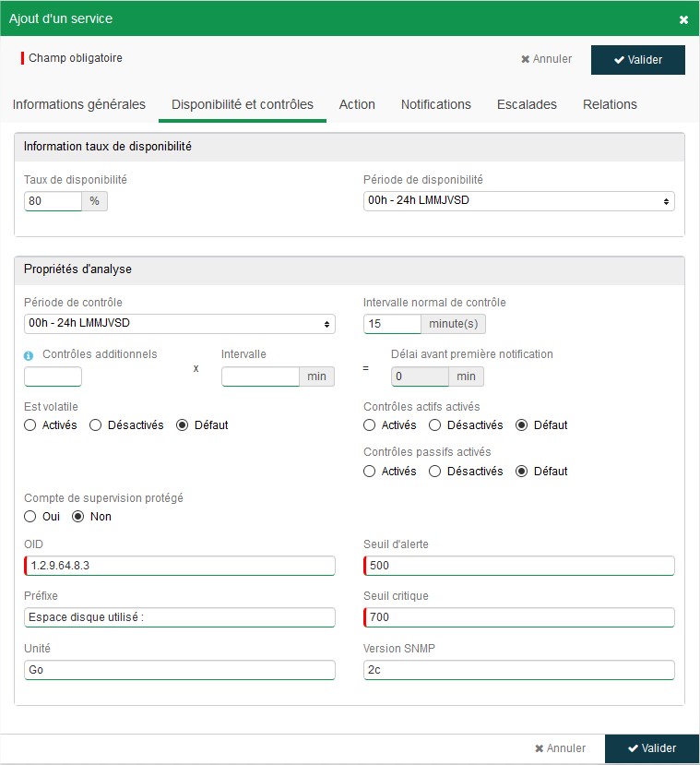Select Désactivés for Contrôles actifs activés
The height and width of the screenshot is (765, 700).
click(x=434, y=425)
